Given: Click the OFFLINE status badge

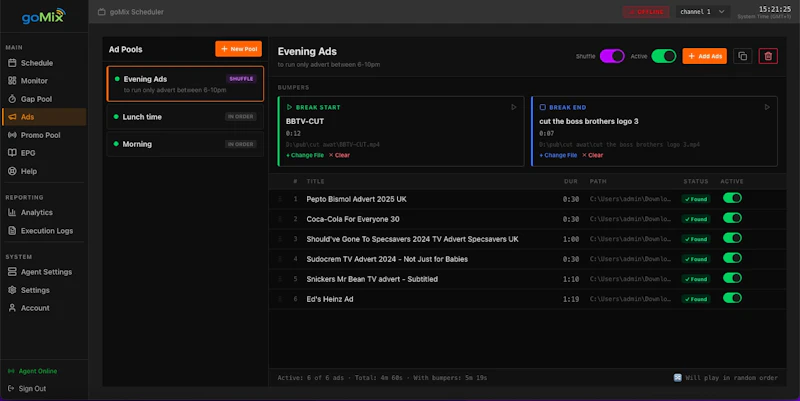Looking at the screenshot, I should tap(646, 12).
